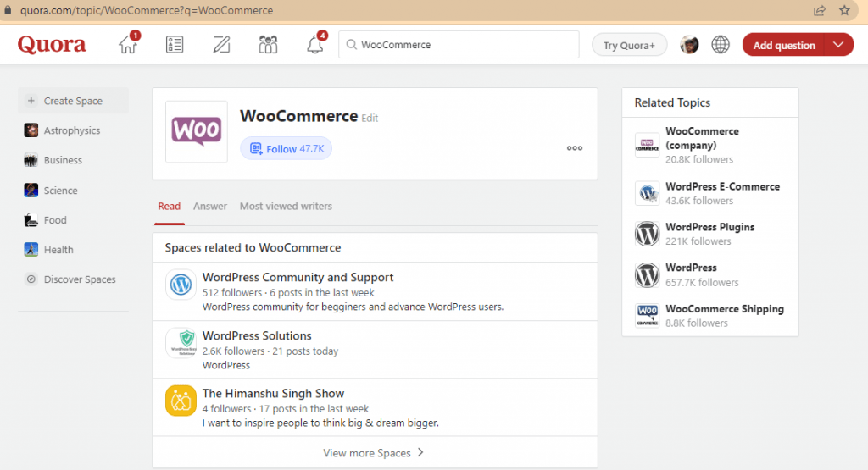This screenshot has height=470, width=868.
Task: Click the Quora logo
Action: coord(52,44)
